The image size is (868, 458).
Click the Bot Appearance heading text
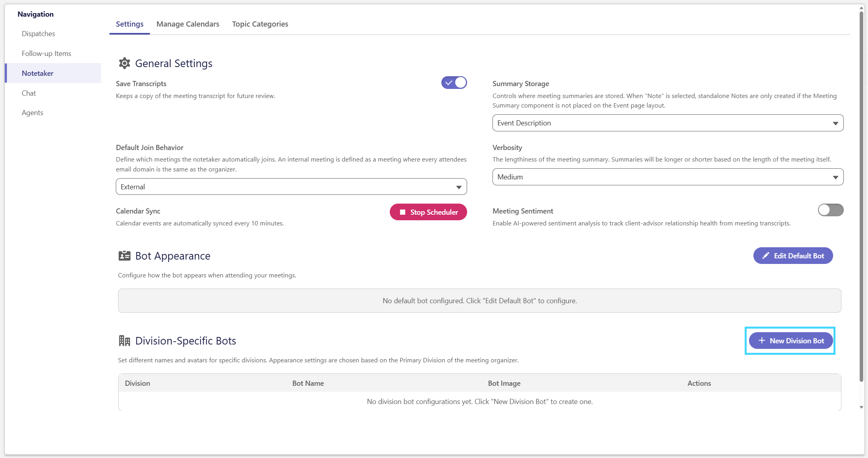tap(172, 256)
